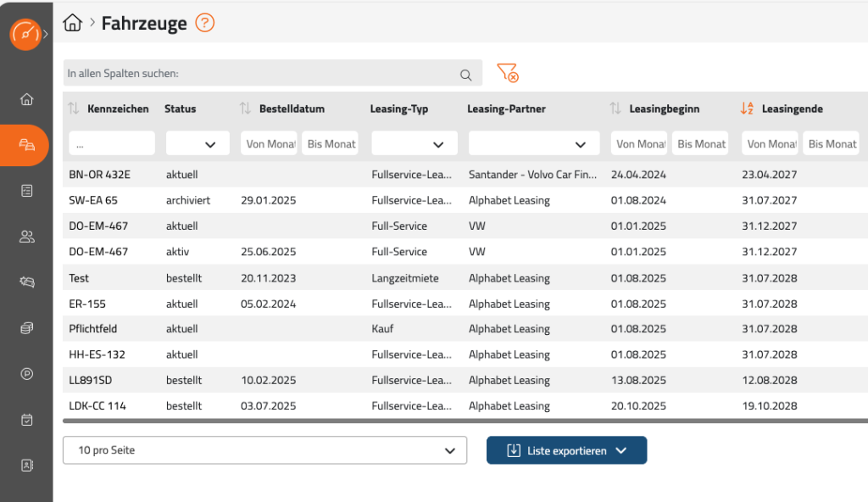Open the Leasing-Typ filter dropdown
This screenshot has width=868, height=502.
(x=415, y=143)
